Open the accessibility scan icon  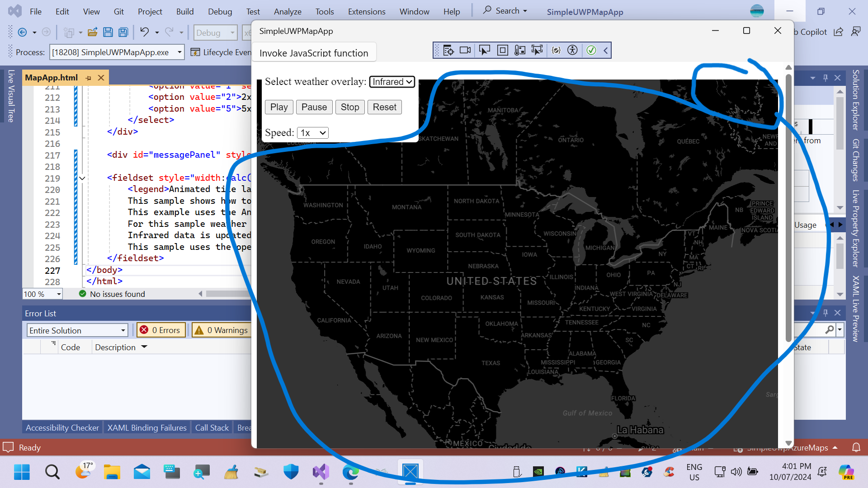coord(572,50)
